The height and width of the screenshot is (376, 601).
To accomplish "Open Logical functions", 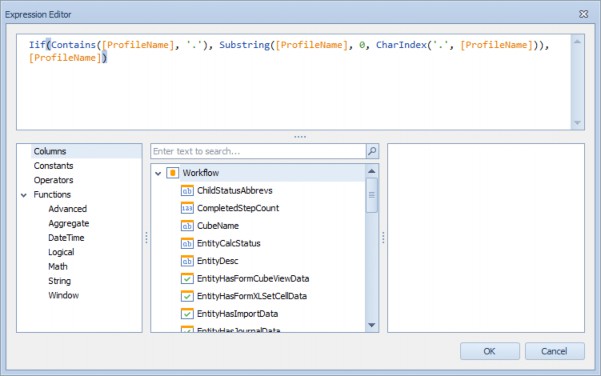I will point(61,252).
